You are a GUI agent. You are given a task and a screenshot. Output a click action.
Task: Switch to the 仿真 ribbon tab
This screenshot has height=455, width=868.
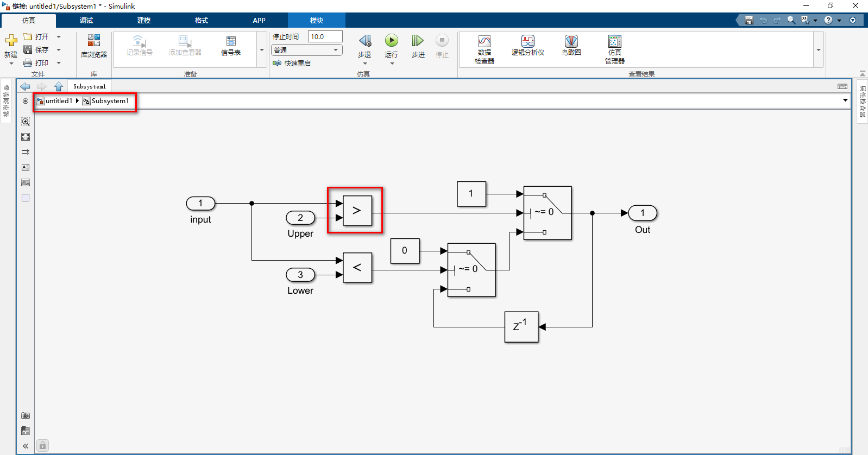[x=29, y=21]
